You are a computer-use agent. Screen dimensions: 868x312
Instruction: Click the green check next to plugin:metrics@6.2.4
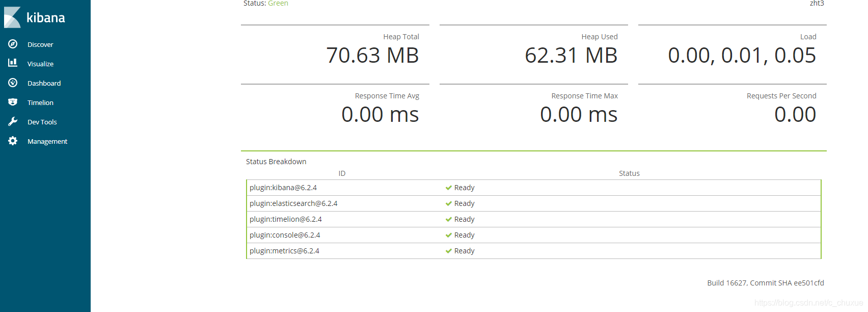click(449, 251)
